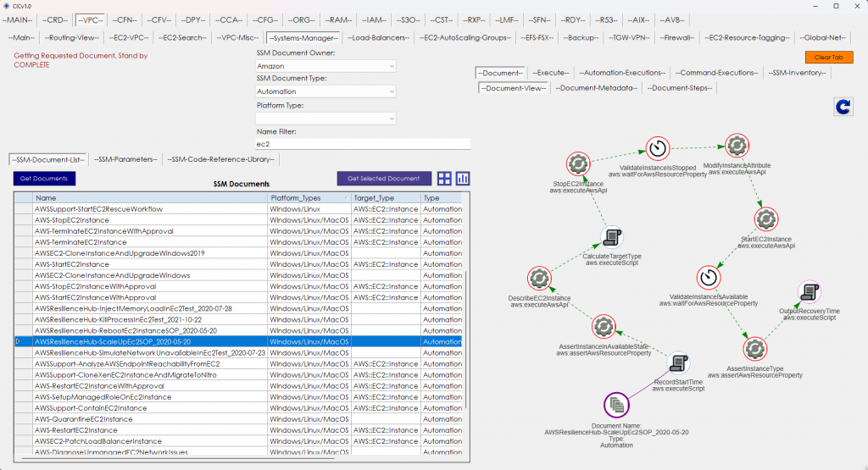Switch to the Load-Balancers tab
The image size is (868, 470).
pyautogui.click(x=379, y=37)
